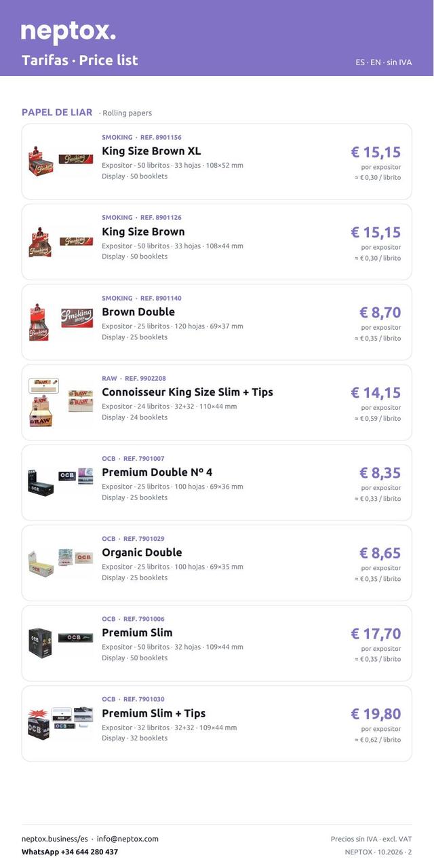The image size is (434, 868).
Task: Open King Size Brown product thumbnail
Action: 61,242
